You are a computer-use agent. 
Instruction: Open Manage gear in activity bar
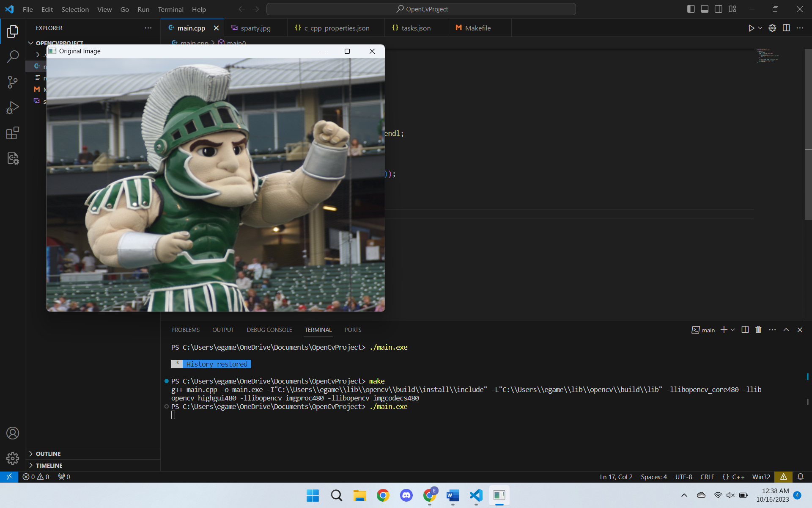(13, 458)
